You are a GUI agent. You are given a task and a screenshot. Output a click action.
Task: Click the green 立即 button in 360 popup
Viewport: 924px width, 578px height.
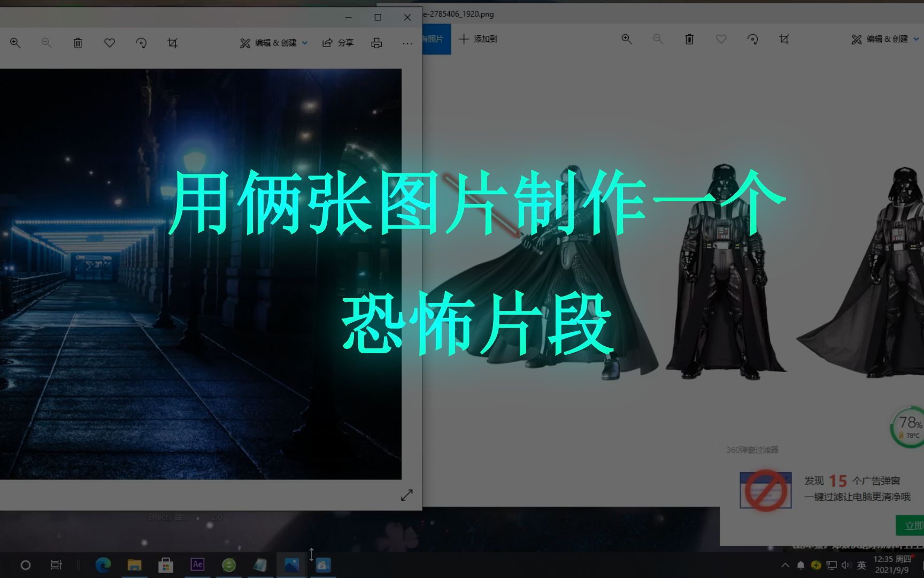910,526
